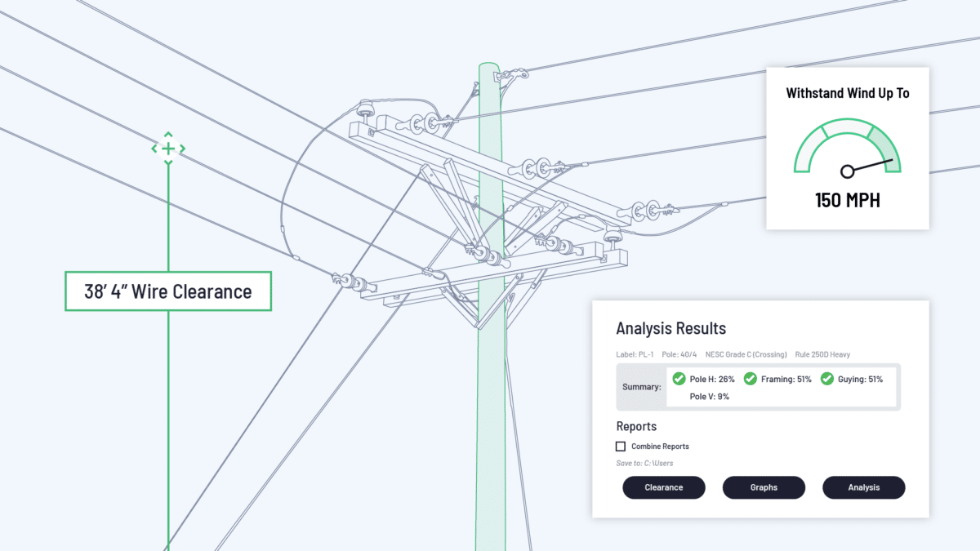Click the Save to C:\Users path
This screenshot has width=980, height=551.
pyautogui.click(x=644, y=463)
